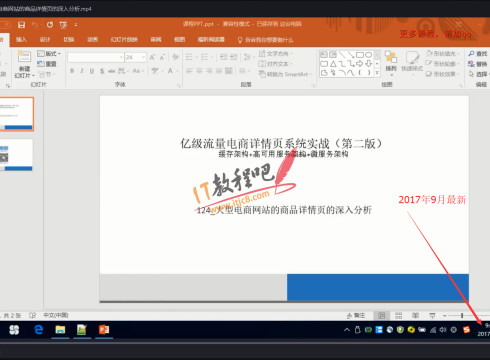Click 转换为 SmartArt button
Image resolution: width=490 pixels, height=360 pixels.
tap(285, 74)
